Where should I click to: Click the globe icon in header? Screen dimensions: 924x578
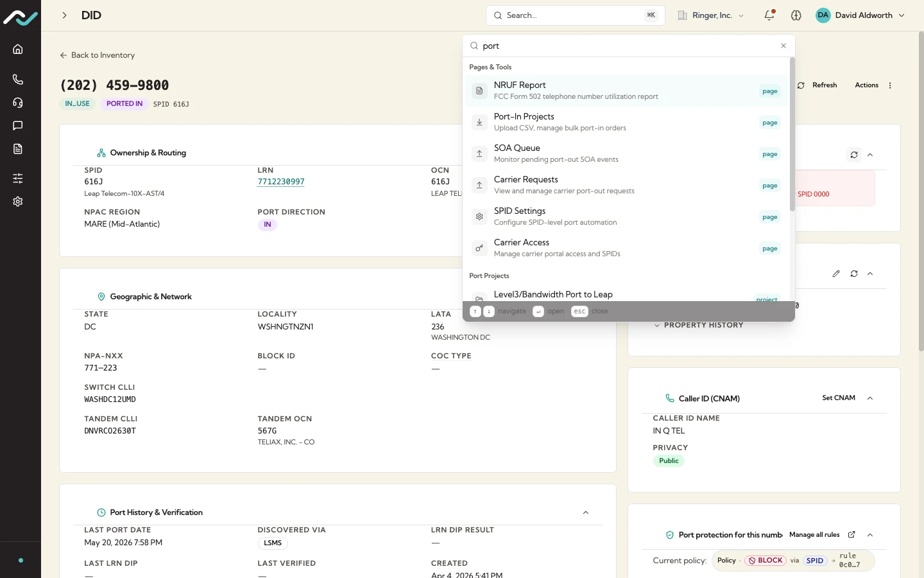(x=796, y=15)
